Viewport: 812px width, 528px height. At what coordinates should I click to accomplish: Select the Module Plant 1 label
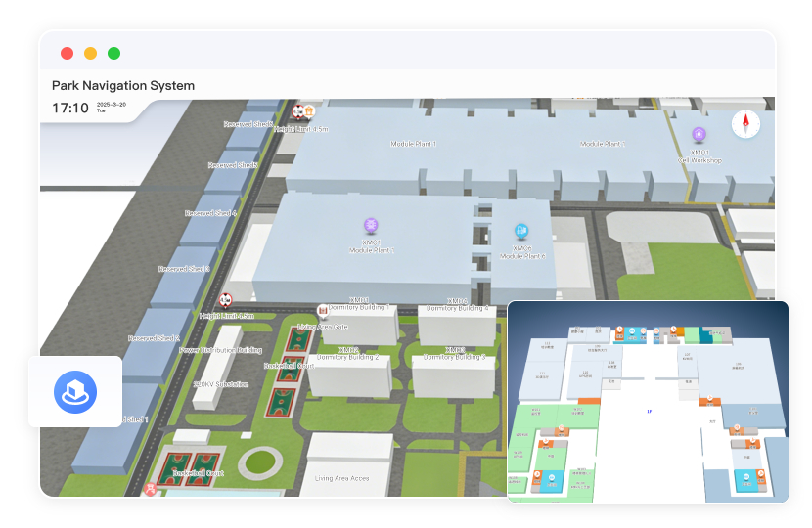point(413,144)
